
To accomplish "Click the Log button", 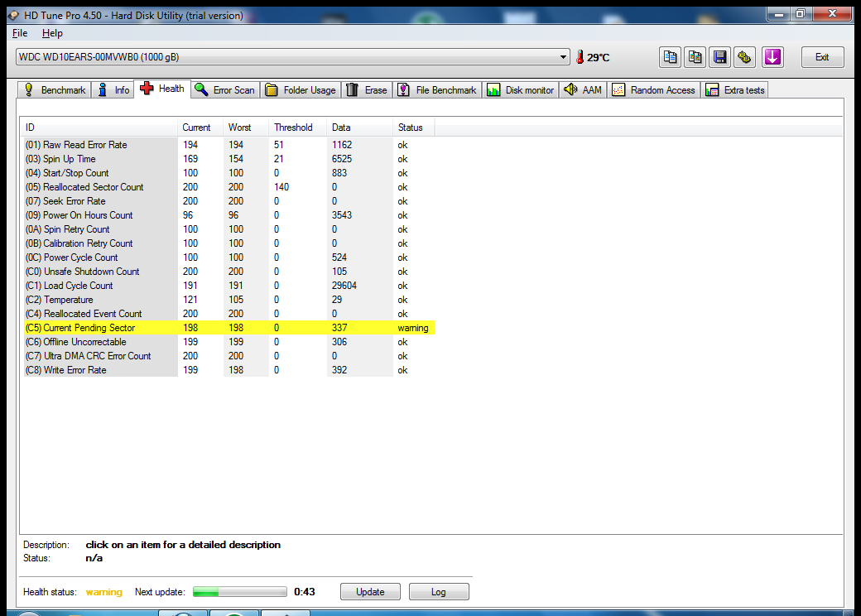I will coord(439,592).
